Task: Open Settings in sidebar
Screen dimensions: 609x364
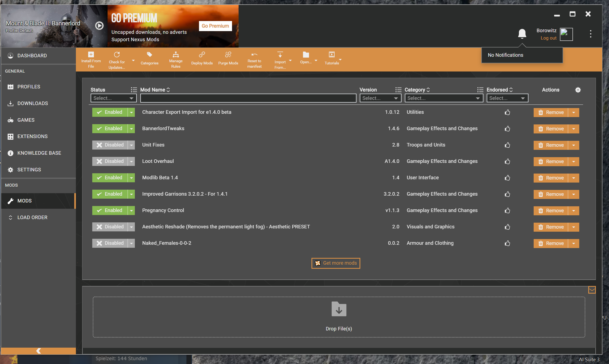Action: click(x=38, y=170)
